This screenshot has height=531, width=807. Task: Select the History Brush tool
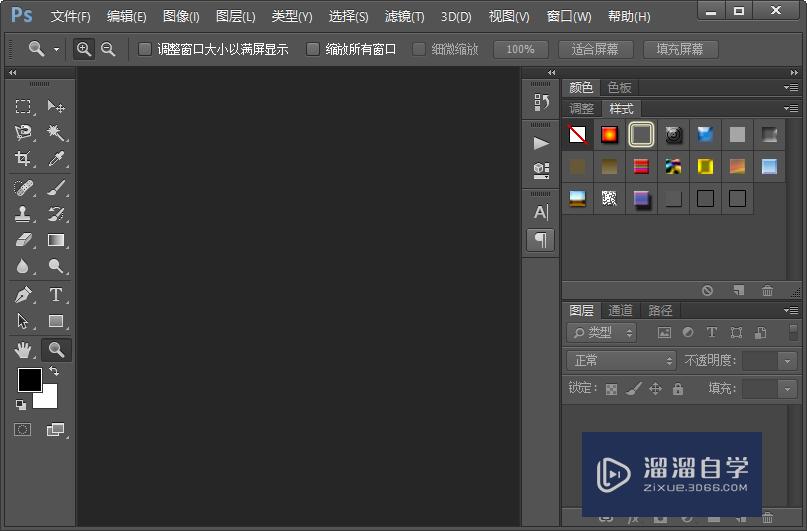(x=56, y=214)
